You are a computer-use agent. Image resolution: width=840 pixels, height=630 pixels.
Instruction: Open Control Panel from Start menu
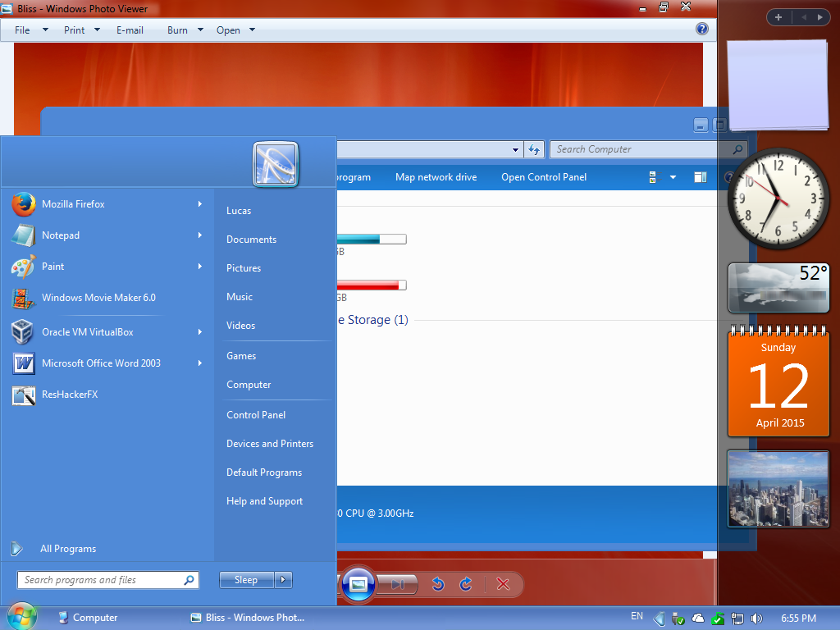click(256, 414)
